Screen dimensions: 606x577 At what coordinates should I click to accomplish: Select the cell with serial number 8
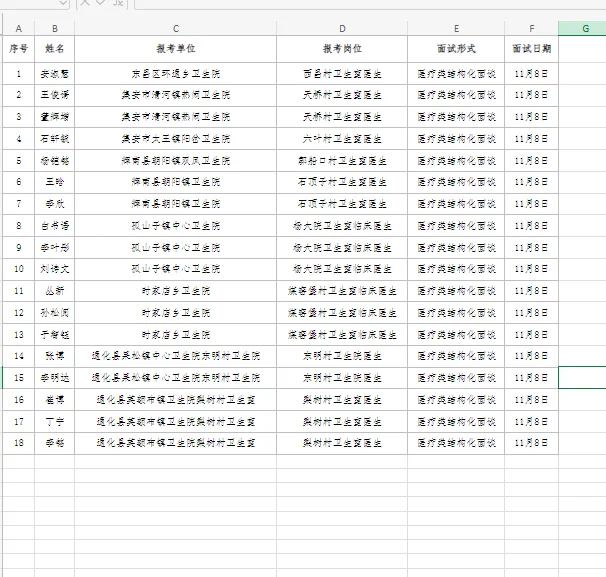coord(19,226)
